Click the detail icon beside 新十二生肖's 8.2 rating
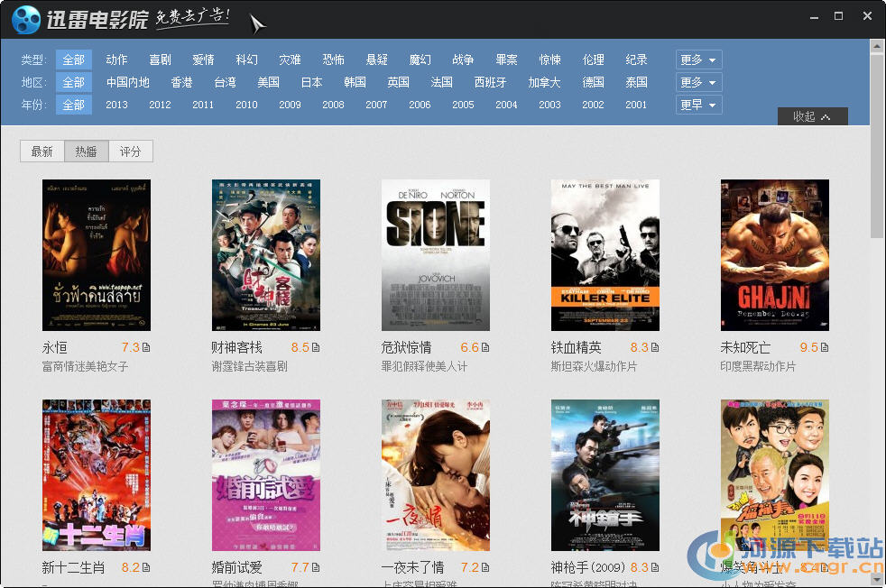This screenshot has height=588, width=886. click(146, 567)
